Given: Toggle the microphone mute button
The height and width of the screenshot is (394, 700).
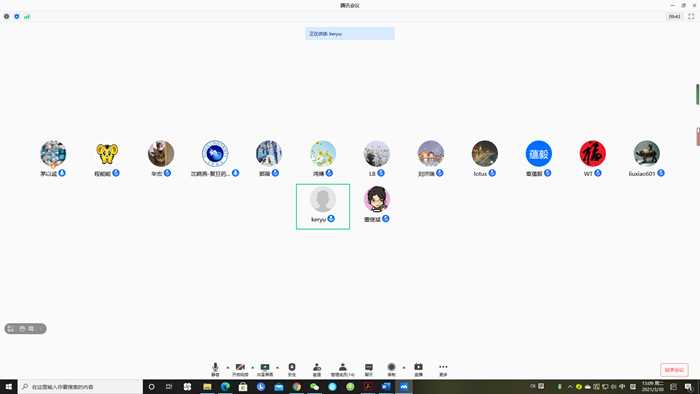Looking at the screenshot, I should [x=215, y=369].
